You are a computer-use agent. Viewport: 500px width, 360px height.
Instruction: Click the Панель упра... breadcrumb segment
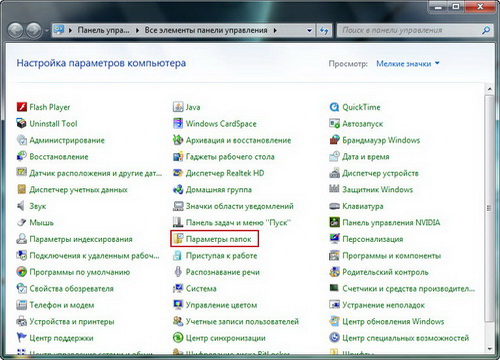103,30
